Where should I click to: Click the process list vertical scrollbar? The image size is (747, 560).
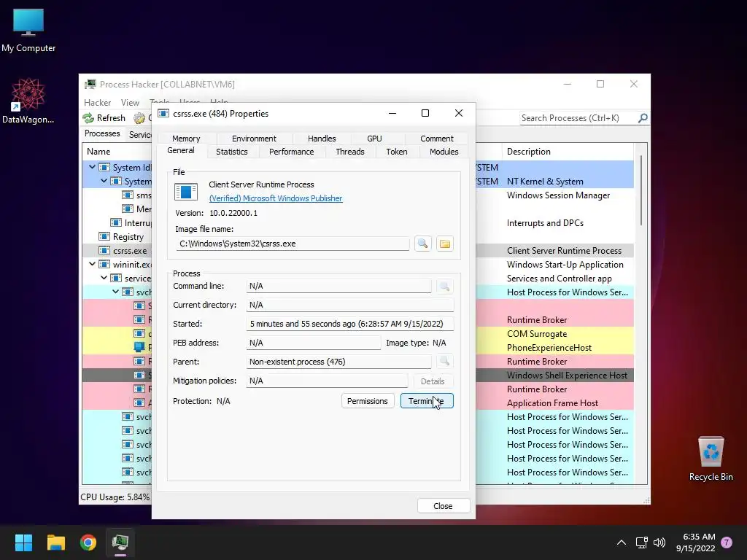[641, 190]
